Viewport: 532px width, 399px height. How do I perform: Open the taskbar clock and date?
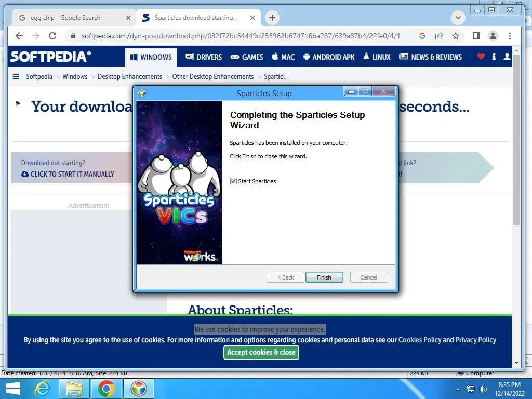510,389
